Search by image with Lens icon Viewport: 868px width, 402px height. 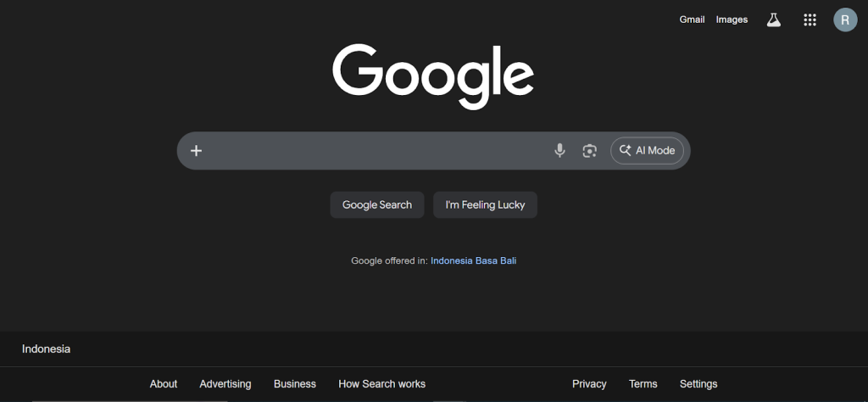[x=590, y=151]
